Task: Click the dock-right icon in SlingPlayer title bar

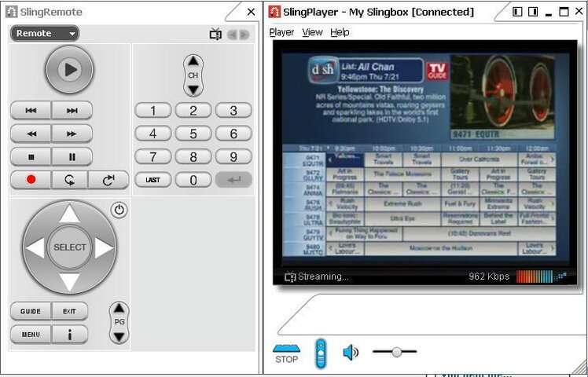Action: click(533, 12)
